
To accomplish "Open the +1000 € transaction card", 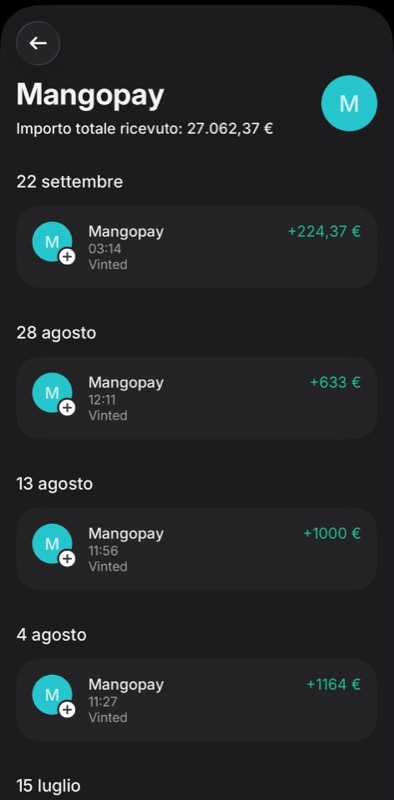I will (197, 549).
